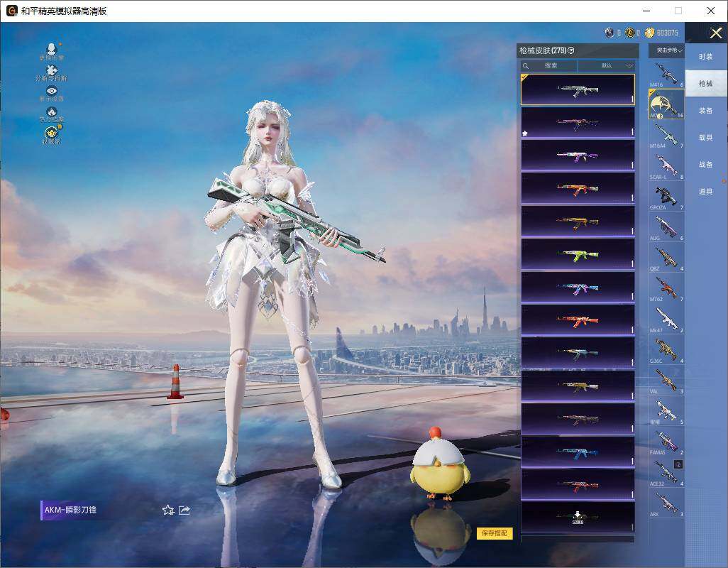This screenshot has width=728, height=568.
Task: Select the VAL weapon category
Action: tap(666, 381)
